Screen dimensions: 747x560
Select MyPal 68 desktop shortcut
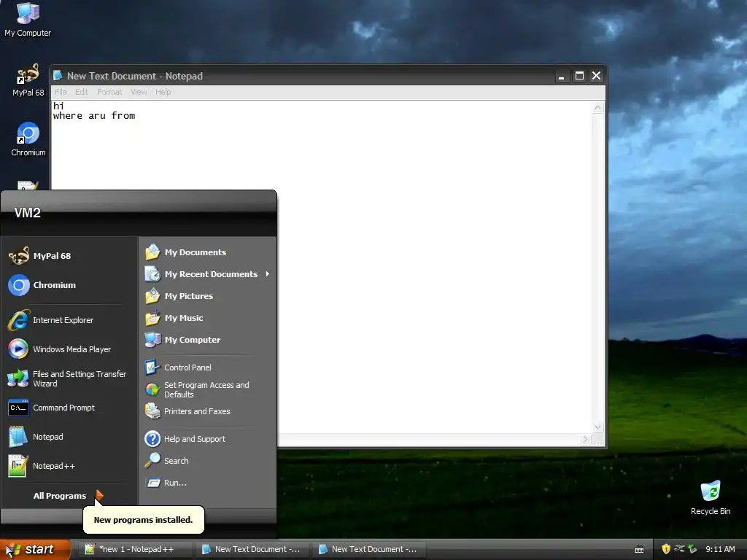pyautogui.click(x=28, y=80)
